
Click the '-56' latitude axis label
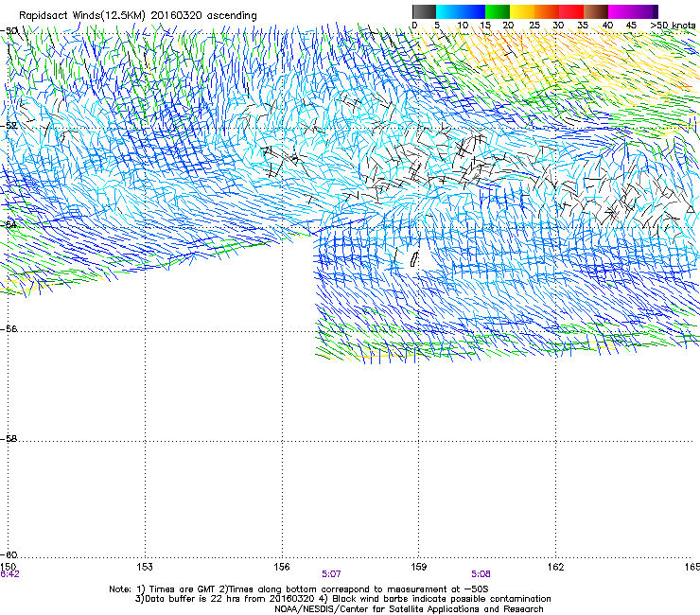coord(9,329)
